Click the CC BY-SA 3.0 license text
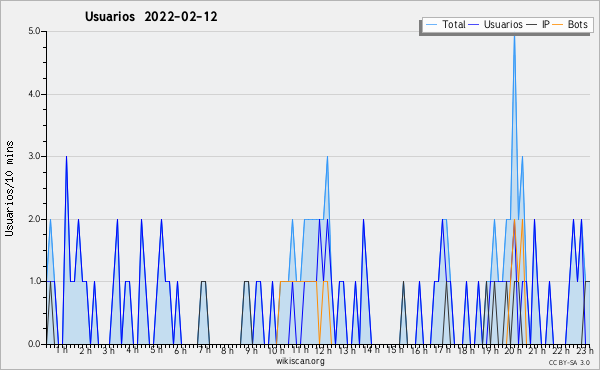The width and height of the screenshot is (600, 370). coord(569,362)
